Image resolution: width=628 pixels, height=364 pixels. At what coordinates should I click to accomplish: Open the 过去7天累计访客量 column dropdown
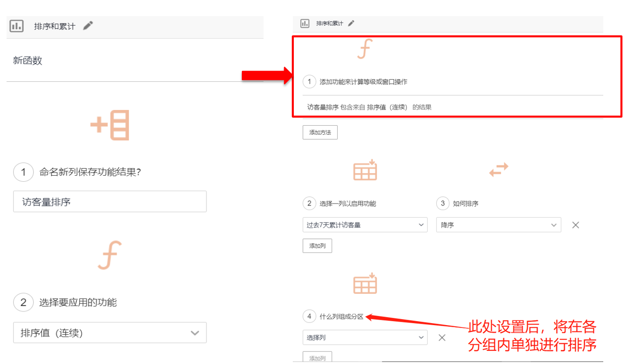pos(365,225)
